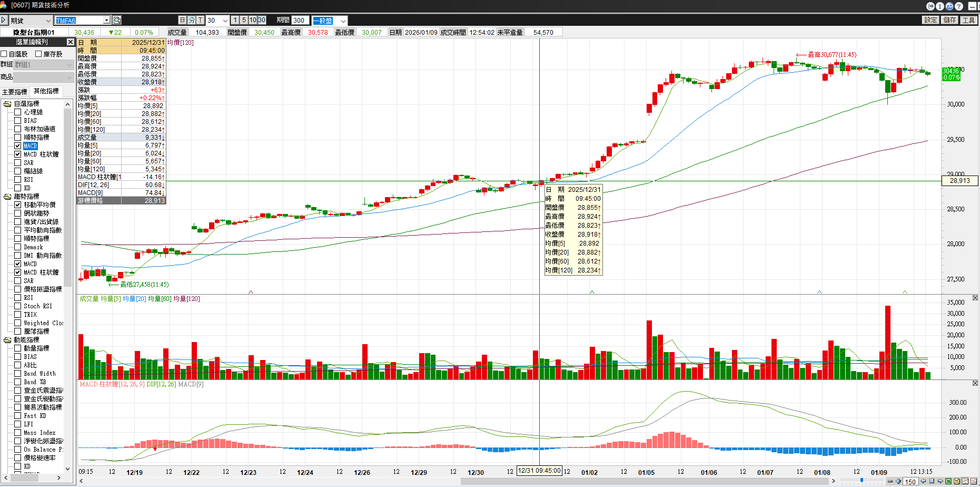Click the question mark help icon
This screenshot has width=980, height=487.
959,6
